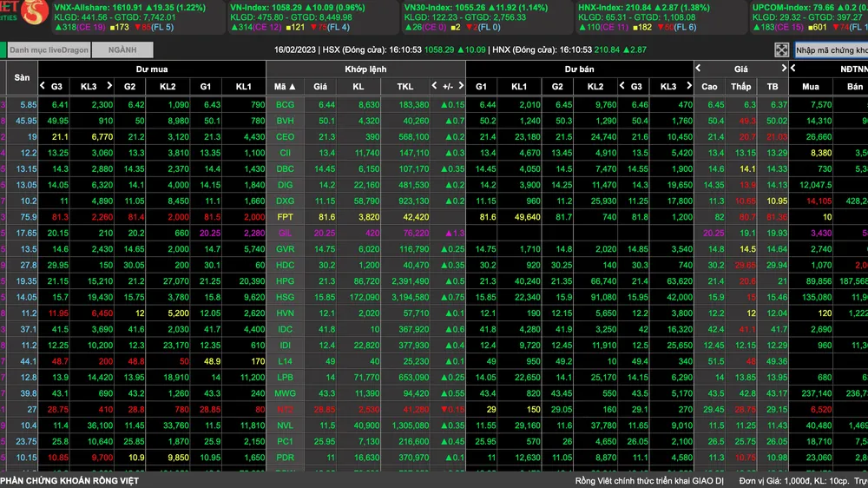The image size is (868, 488).
Task: Open Danh mục liveDragon tab
Action: 49,49
